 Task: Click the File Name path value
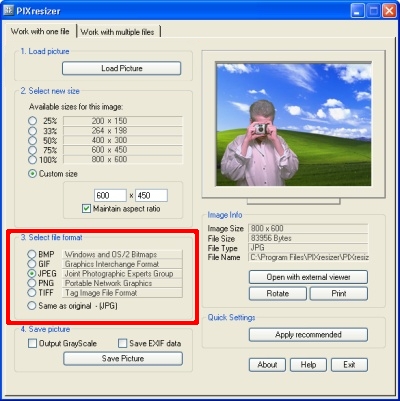pos(308,258)
